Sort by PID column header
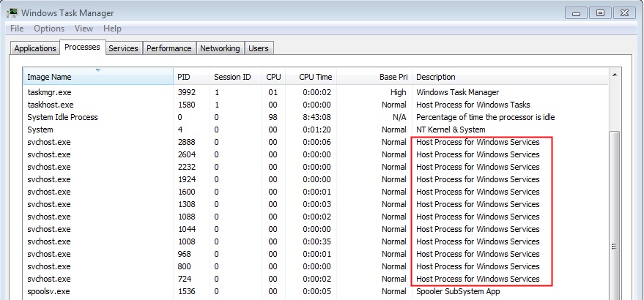Viewport: 644px width, 300px height. pyautogui.click(x=192, y=77)
